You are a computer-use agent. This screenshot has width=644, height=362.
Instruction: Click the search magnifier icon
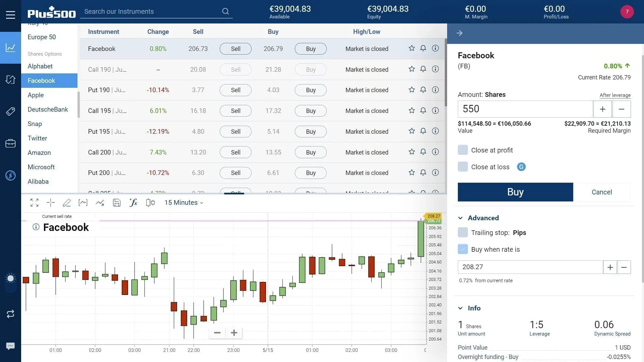click(x=225, y=11)
